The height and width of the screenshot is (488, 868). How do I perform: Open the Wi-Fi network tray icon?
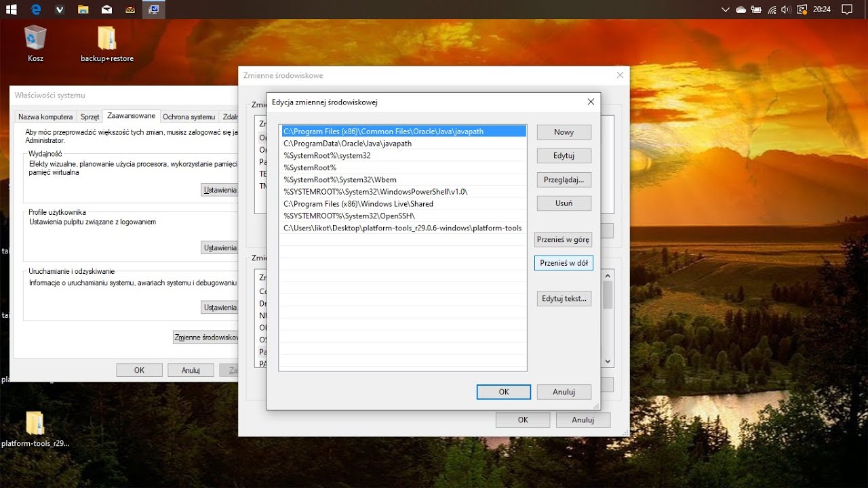[x=772, y=9]
